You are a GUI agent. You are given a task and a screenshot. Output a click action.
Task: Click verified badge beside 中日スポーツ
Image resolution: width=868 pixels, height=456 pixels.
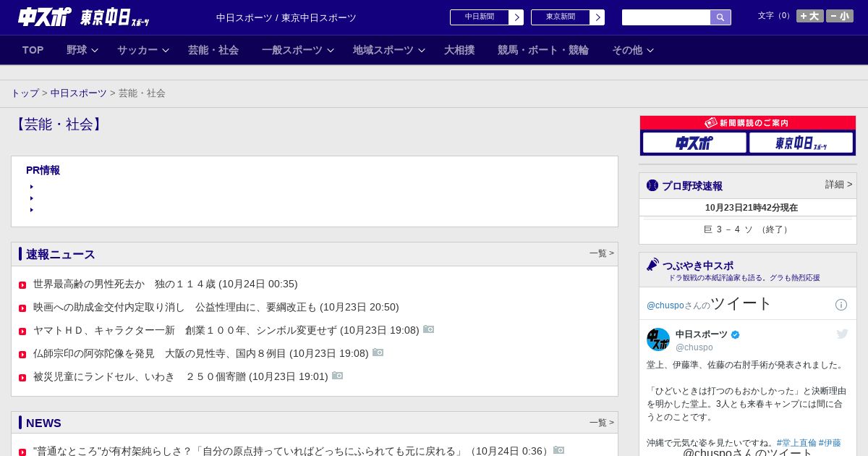736,334
